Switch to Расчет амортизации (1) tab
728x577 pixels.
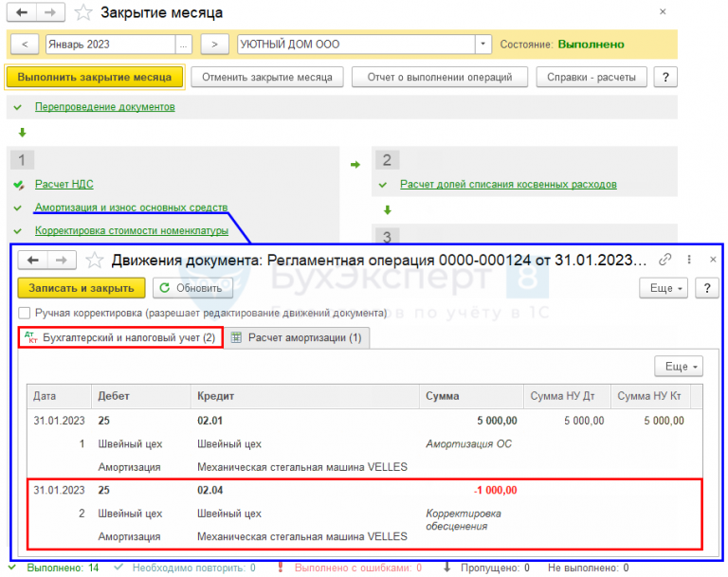(297, 337)
